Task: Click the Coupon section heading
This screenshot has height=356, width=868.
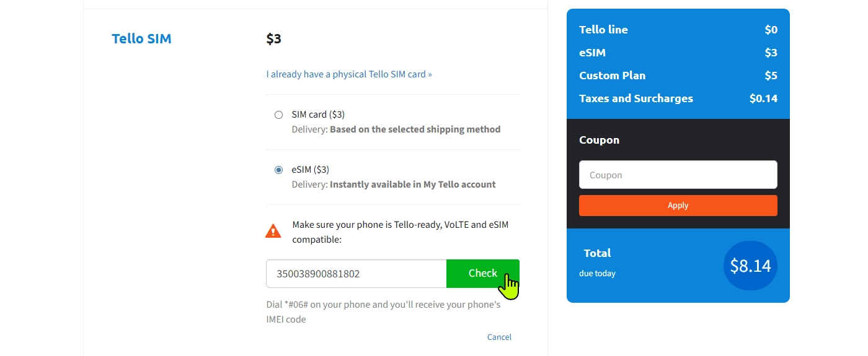Action: [x=599, y=140]
